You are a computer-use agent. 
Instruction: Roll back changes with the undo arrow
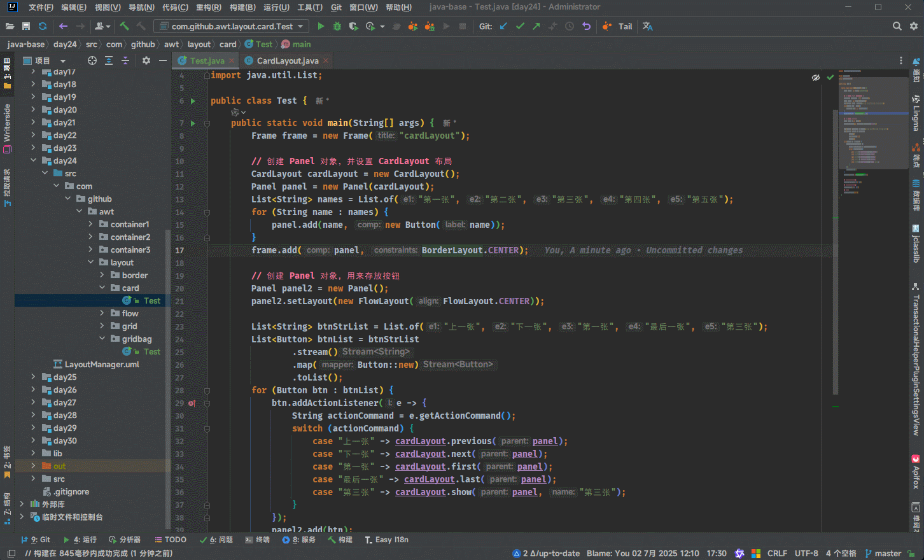586,26
